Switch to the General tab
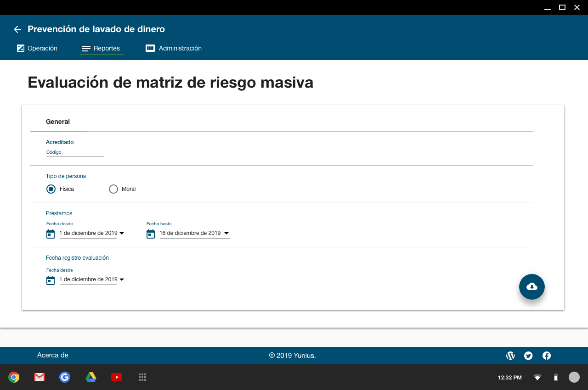This screenshot has width=588, height=390. (x=58, y=122)
